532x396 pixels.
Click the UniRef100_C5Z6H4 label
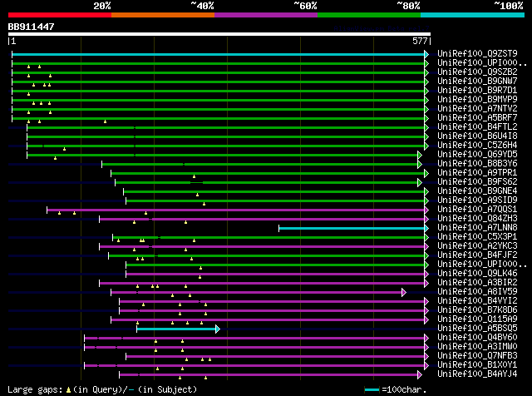[477, 146]
